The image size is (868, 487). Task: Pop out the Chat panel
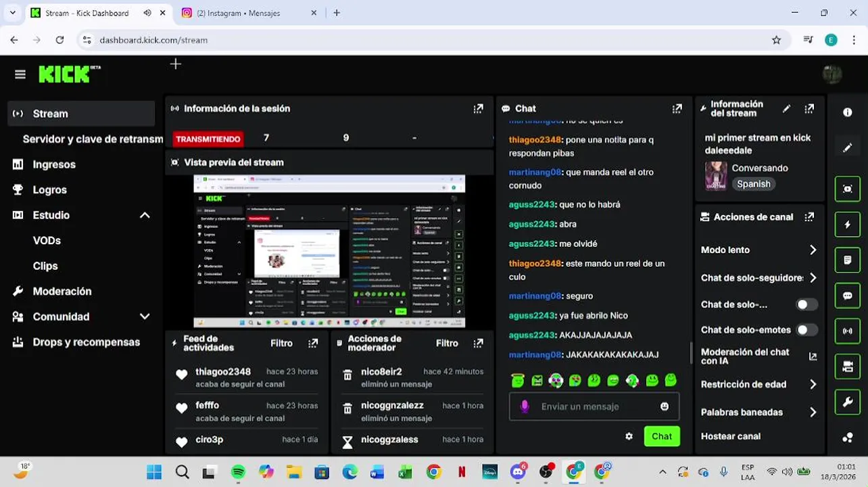click(x=677, y=108)
